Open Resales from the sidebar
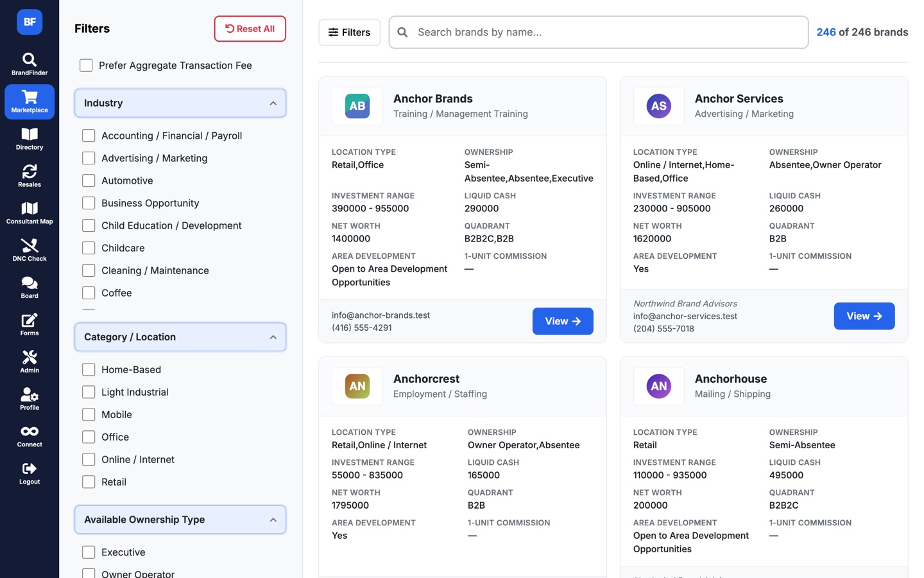924x578 pixels. click(30, 176)
